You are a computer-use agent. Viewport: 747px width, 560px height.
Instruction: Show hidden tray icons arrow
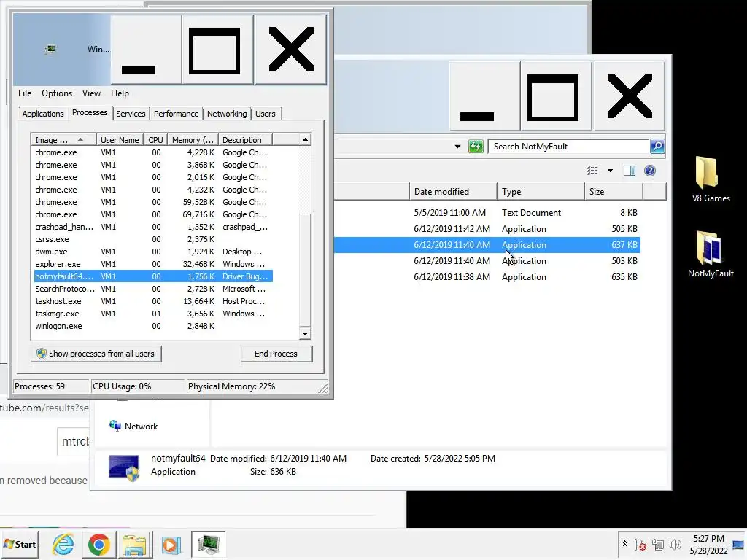coord(624,544)
